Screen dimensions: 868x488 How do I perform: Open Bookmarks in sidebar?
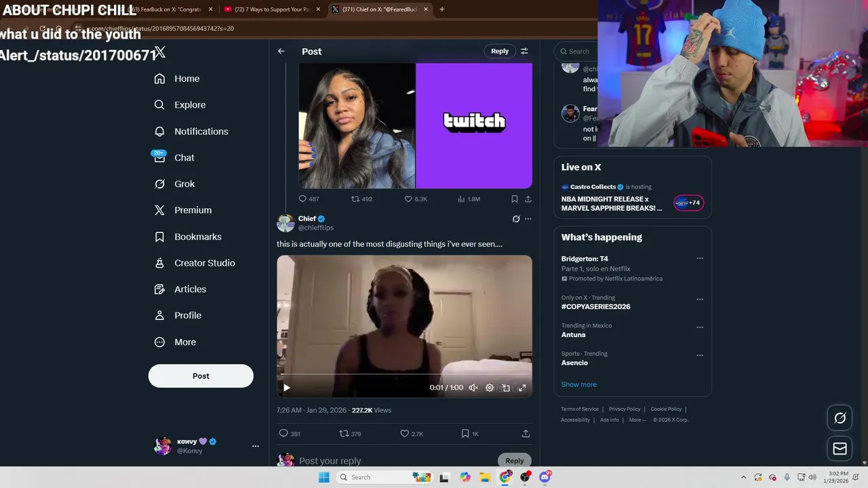coord(188,237)
